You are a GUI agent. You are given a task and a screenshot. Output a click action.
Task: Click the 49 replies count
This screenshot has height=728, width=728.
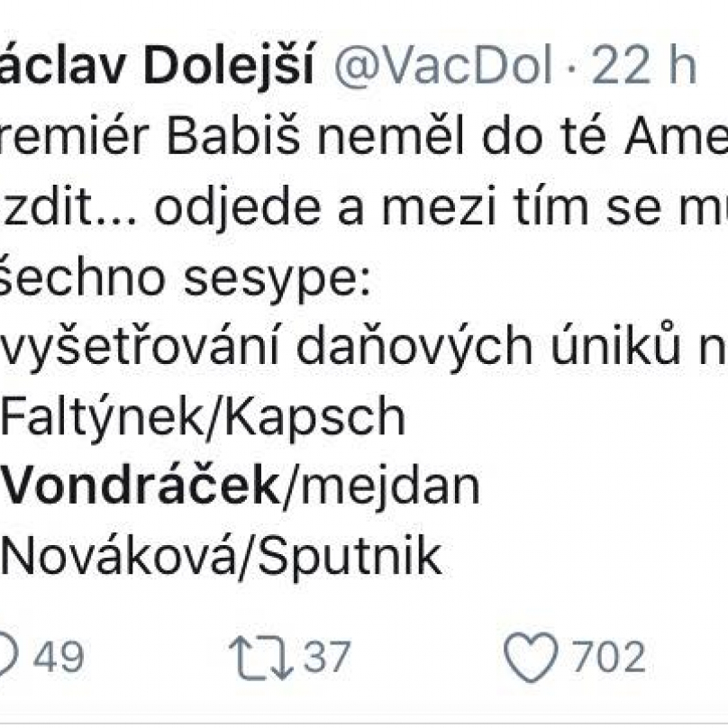pyautogui.click(x=59, y=657)
